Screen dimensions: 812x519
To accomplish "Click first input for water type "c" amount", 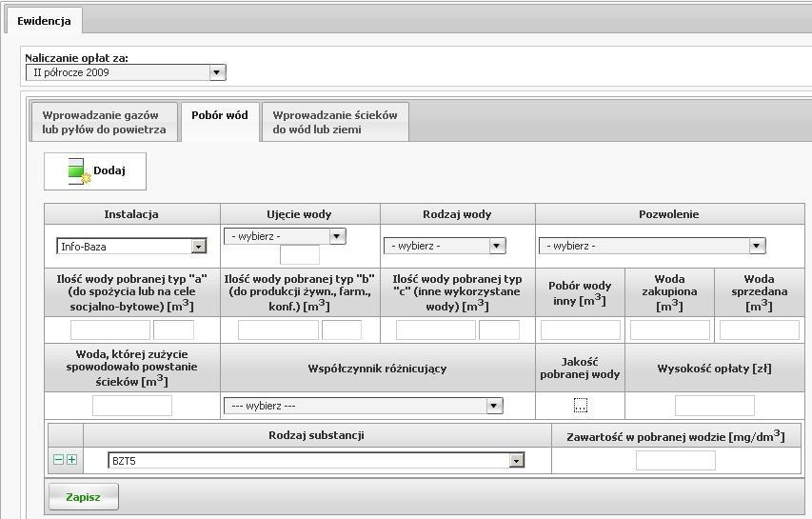I will 436,329.
